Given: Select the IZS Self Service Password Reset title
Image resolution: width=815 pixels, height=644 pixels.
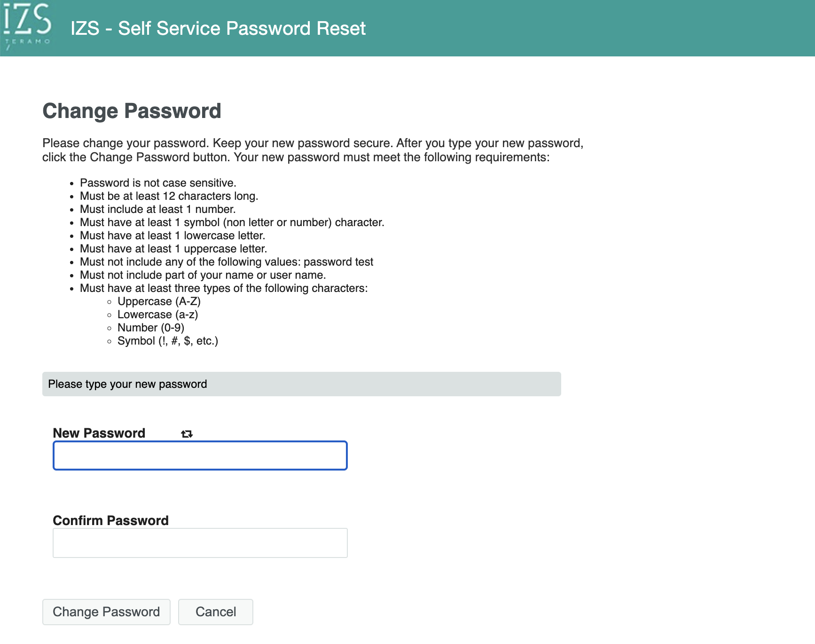Looking at the screenshot, I should [x=218, y=28].
